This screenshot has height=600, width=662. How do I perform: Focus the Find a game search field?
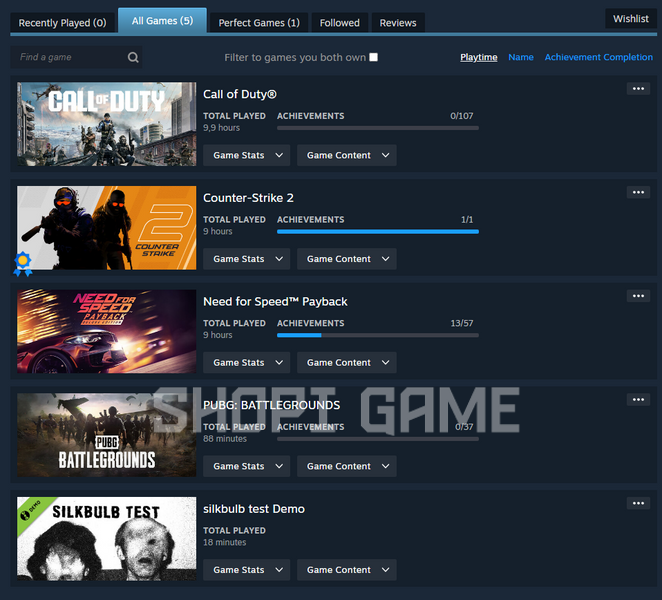click(76, 57)
